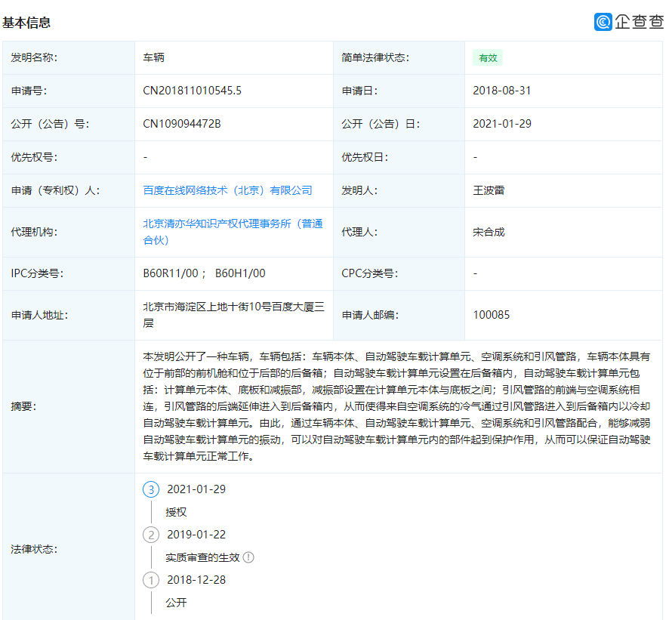This screenshot has width=672, height=620.
Task: Click the 优先权日 label
Action: click(365, 157)
